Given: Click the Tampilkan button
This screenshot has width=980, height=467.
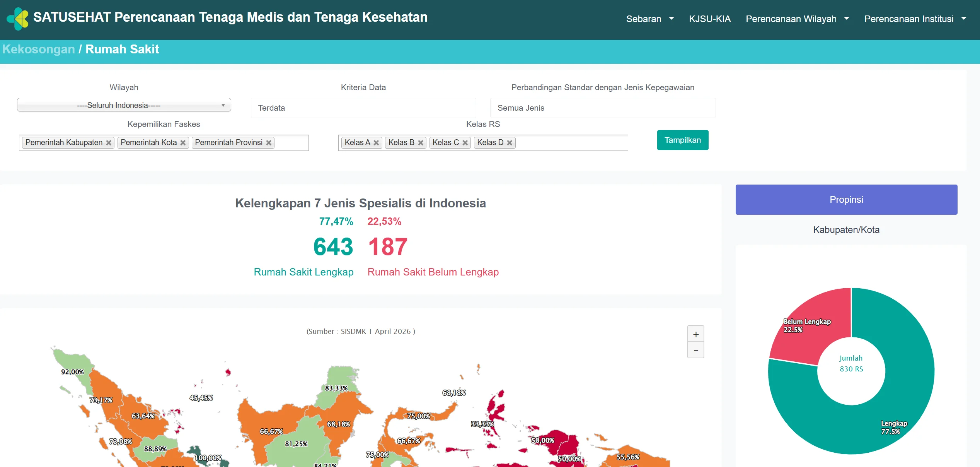Looking at the screenshot, I should pyautogui.click(x=683, y=140).
